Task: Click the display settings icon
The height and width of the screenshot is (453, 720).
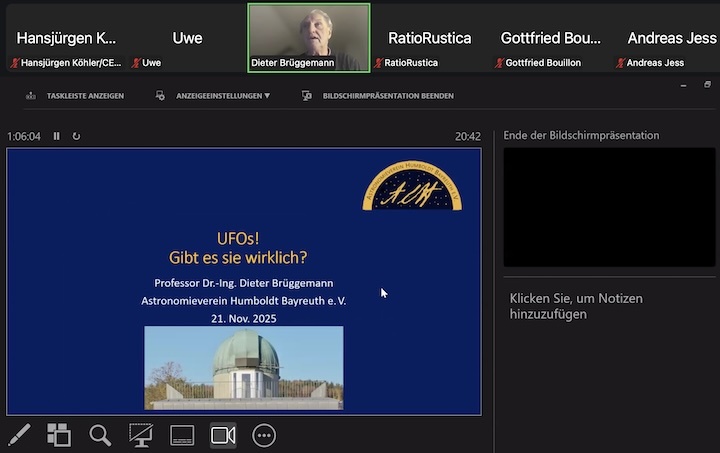Action: pyautogui.click(x=160, y=95)
